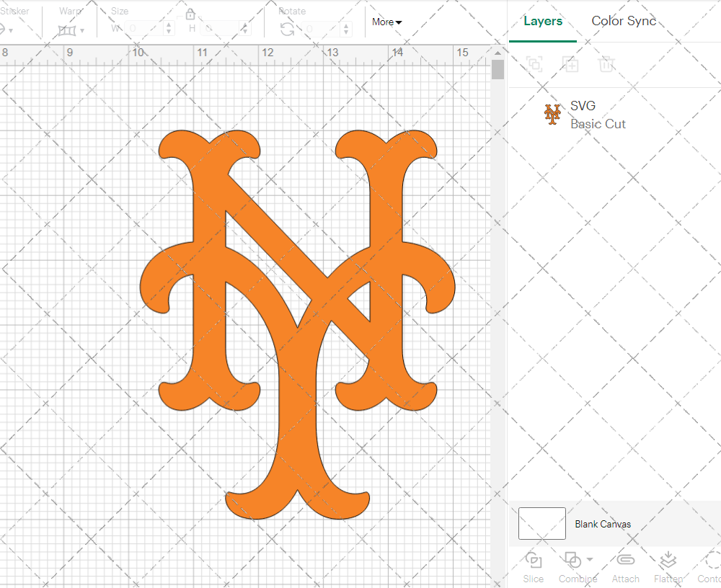Click the Slice tool icon

click(533, 561)
